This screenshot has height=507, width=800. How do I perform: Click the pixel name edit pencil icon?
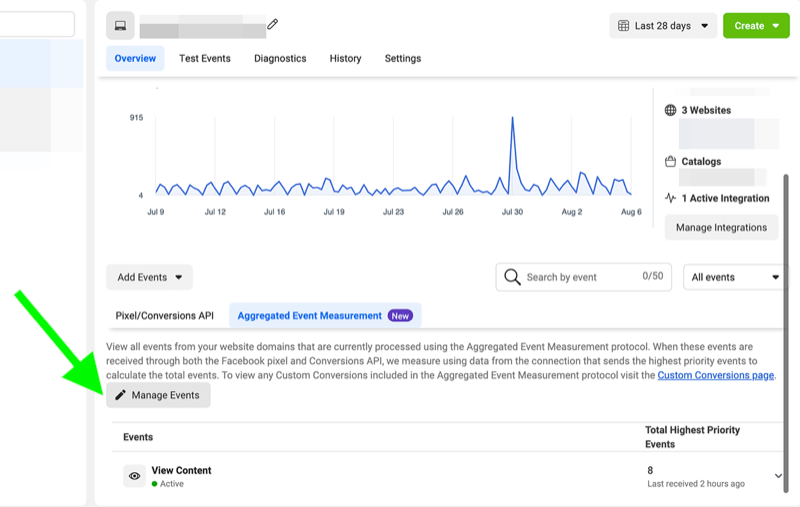pos(272,24)
